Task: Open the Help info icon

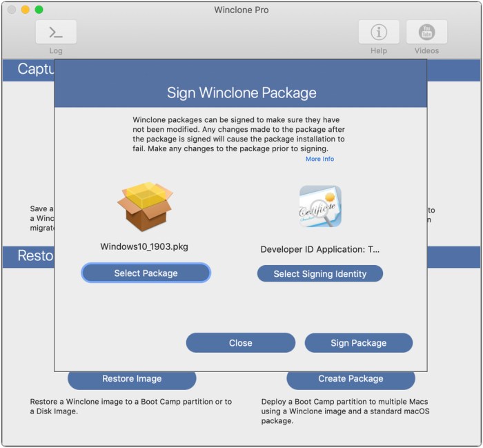Action: click(x=379, y=32)
